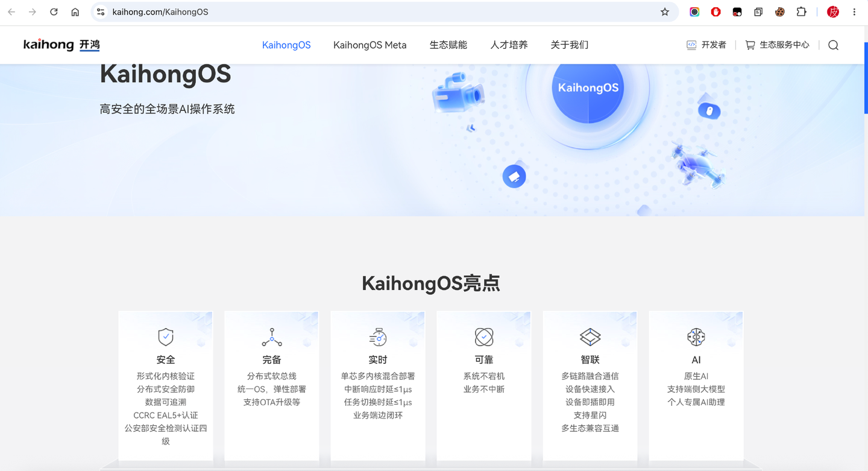Click the 智联 stacked layers icon
The height and width of the screenshot is (471, 868).
click(590, 337)
